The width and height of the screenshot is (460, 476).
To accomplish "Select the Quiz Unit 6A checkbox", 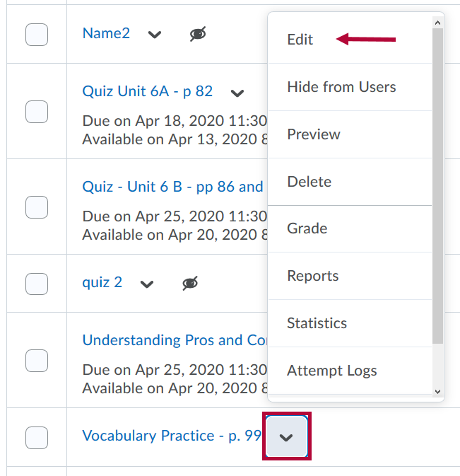I will point(37,112).
